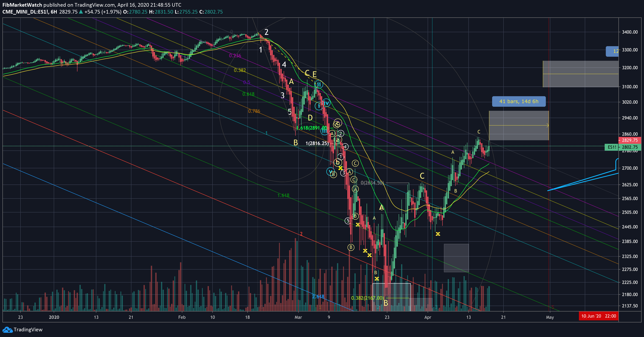Screen dimensions: 644x337
Task: Click the circled cyan "ii" wave marker
Action: (319, 85)
